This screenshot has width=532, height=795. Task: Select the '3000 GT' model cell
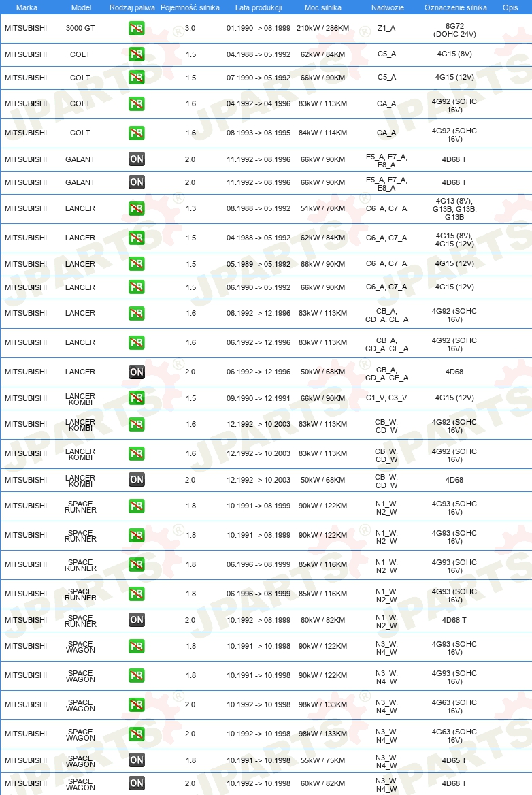point(80,28)
